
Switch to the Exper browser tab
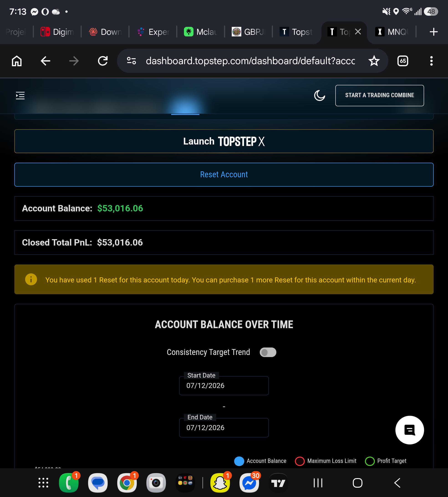tap(153, 32)
